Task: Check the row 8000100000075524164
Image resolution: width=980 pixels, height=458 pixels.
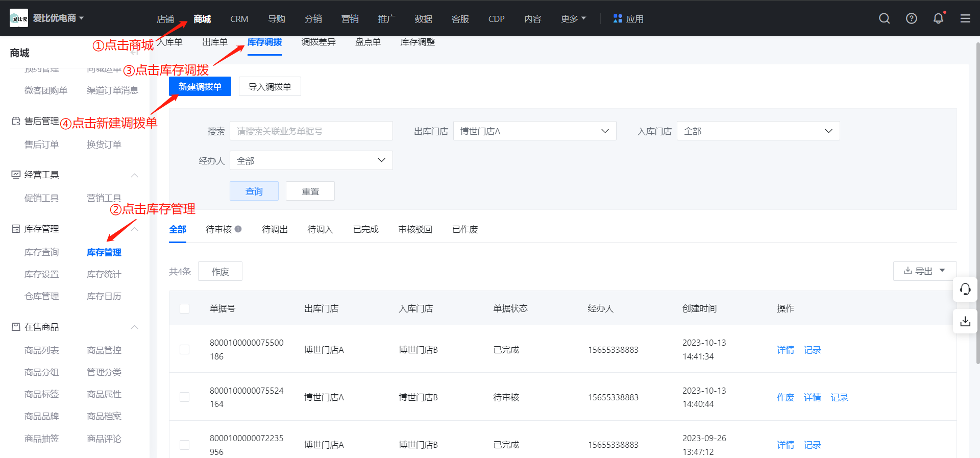Action: pyautogui.click(x=185, y=397)
